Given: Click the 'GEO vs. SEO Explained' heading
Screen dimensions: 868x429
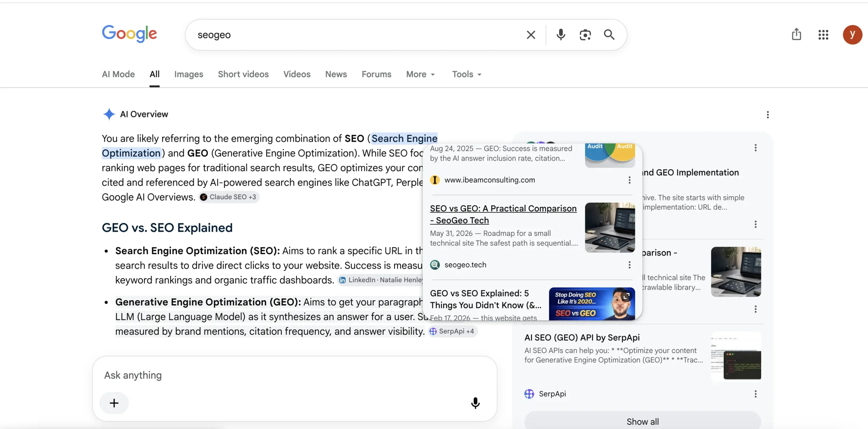Looking at the screenshot, I should [x=167, y=228].
